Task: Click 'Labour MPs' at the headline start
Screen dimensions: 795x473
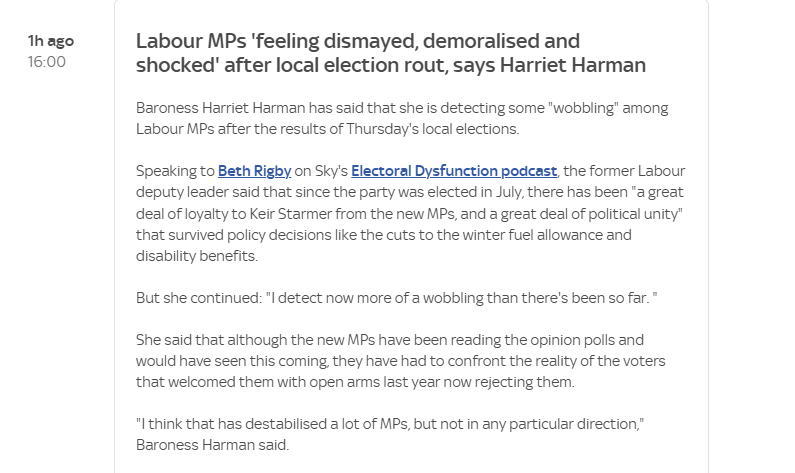Action: click(191, 41)
